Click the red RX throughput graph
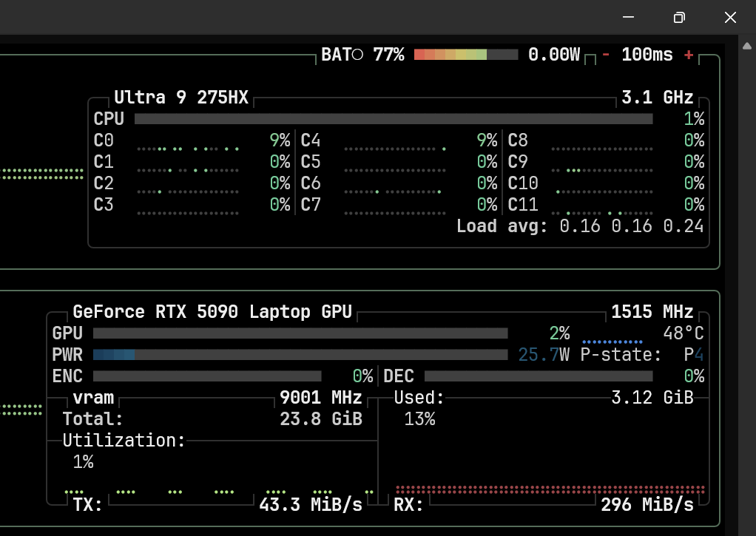The image size is (756, 536). pyautogui.click(x=550, y=489)
